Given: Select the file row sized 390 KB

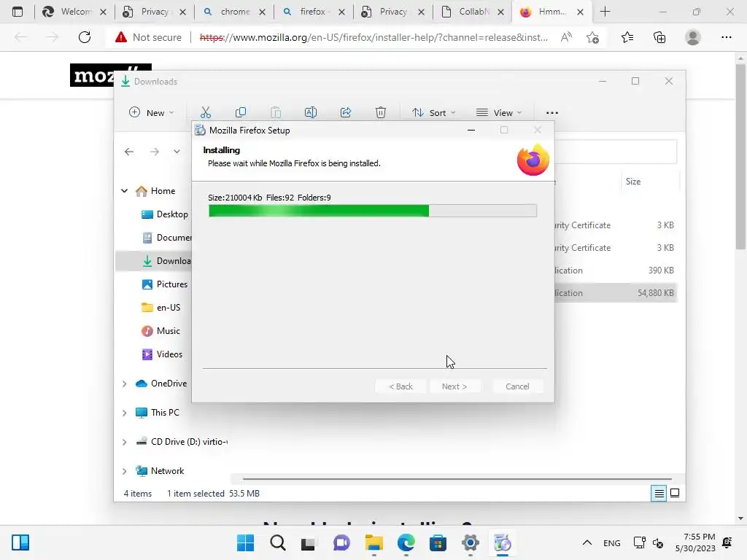Looking at the screenshot, I should pos(614,270).
